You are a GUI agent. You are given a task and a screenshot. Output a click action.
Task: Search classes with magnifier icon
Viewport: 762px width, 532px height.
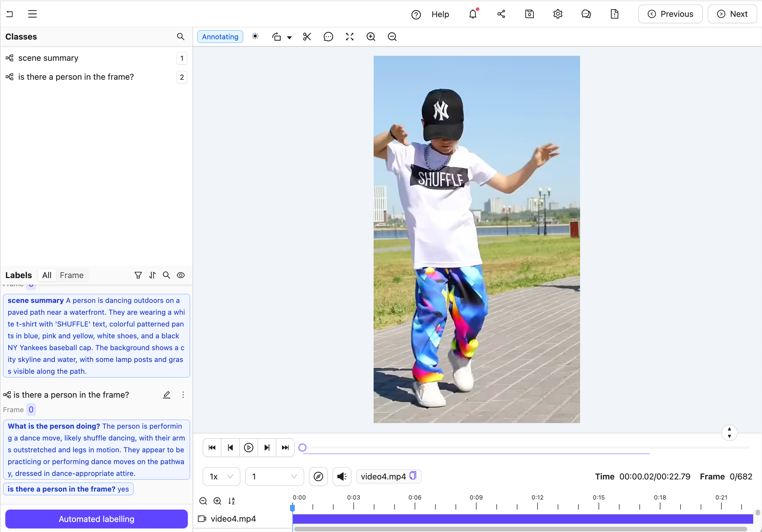tap(180, 37)
